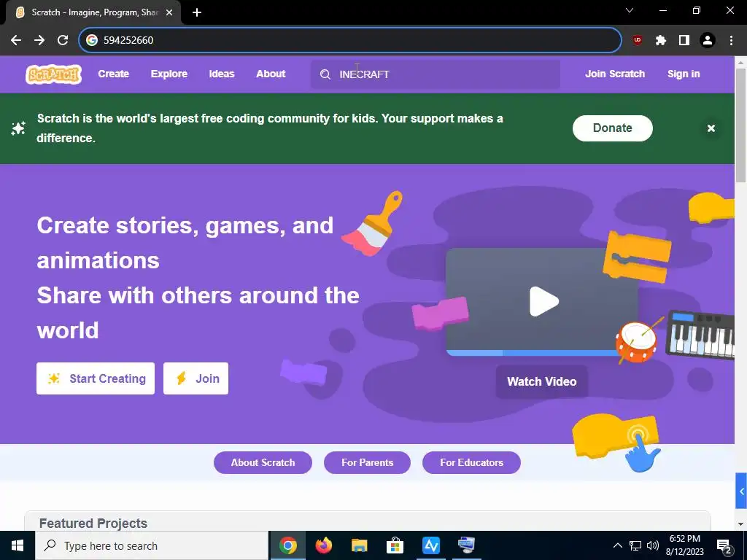This screenshot has width=747, height=560.
Task: Click the page vertical scrollbar thumb
Action: [x=741, y=125]
